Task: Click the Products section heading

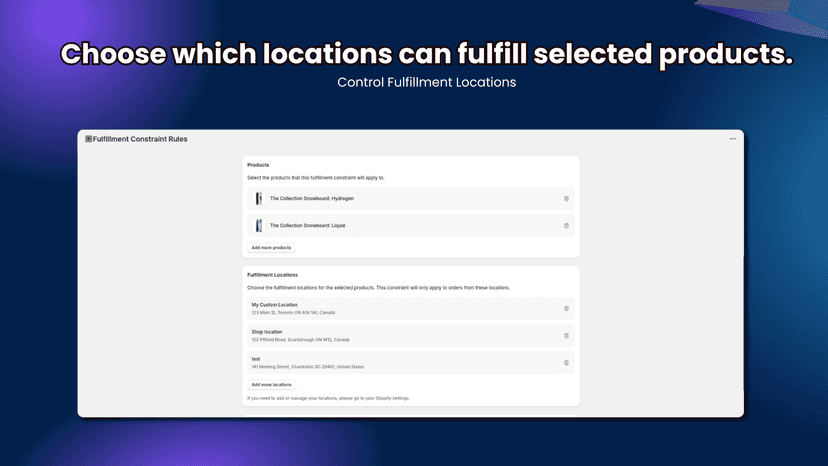Action: (x=258, y=165)
